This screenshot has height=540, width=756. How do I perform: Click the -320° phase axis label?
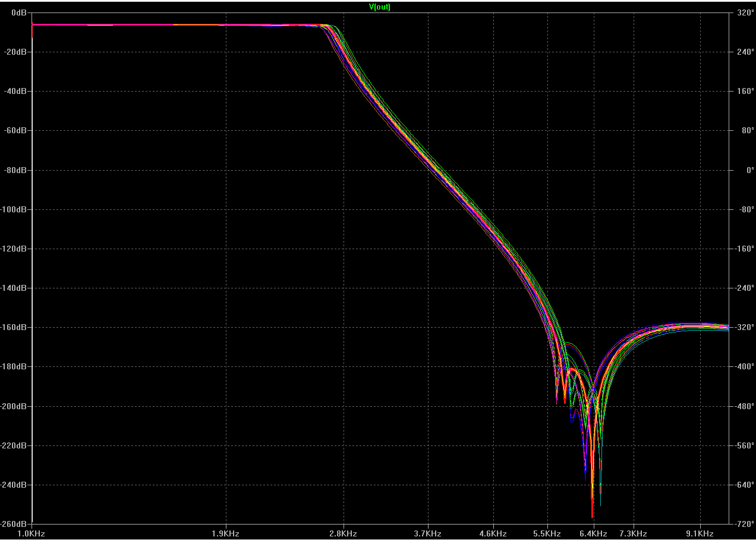[743, 327]
